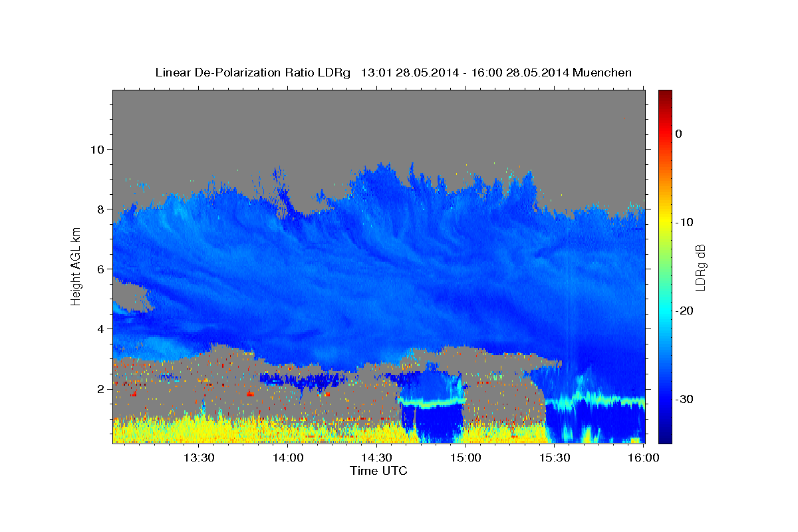Click the colorbar value -20 label
Image resolution: width=798 pixels, height=532 pixels.
click(685, 311)
